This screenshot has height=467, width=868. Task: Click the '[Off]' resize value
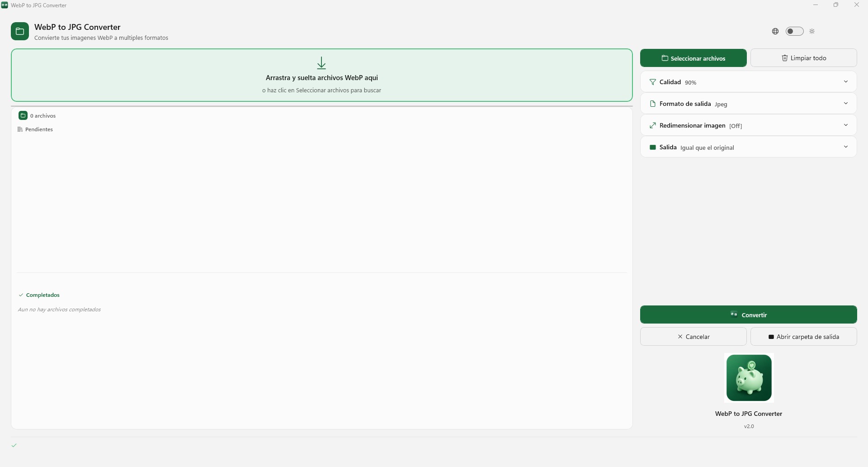(736, 126)
